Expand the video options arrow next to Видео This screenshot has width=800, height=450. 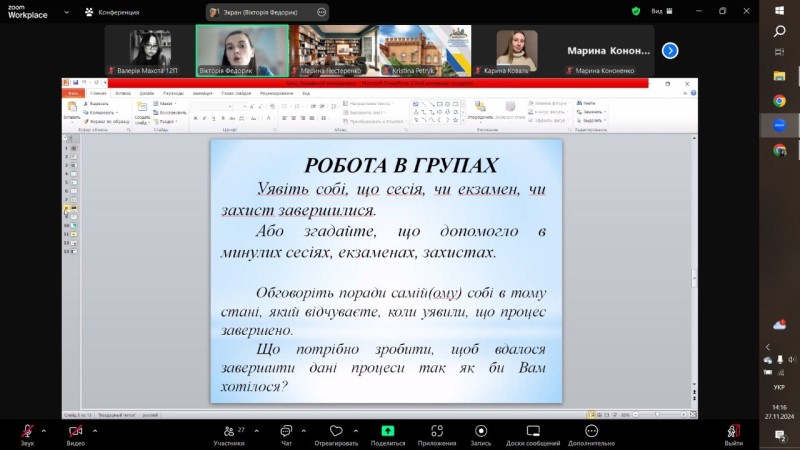(x=93, y=430)
